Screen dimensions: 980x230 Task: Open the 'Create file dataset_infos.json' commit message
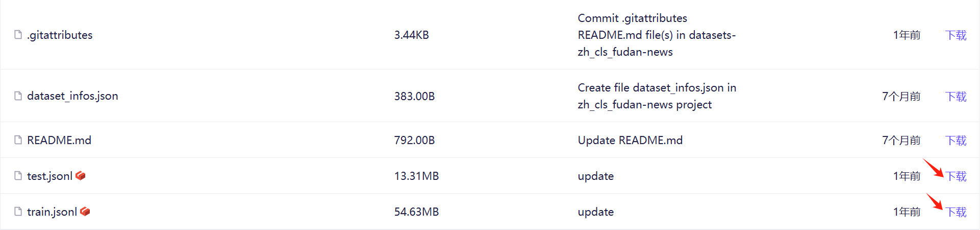[657, 96]
